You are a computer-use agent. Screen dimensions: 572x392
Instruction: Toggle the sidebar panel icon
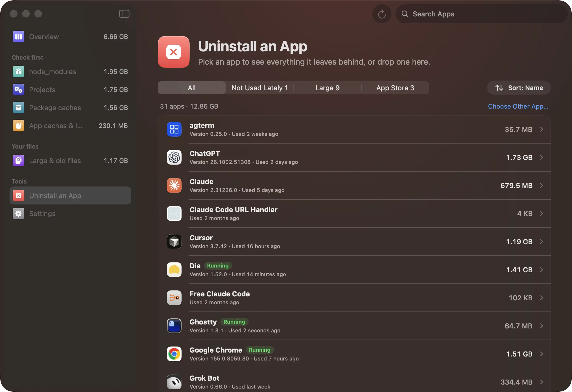[124, 14]
